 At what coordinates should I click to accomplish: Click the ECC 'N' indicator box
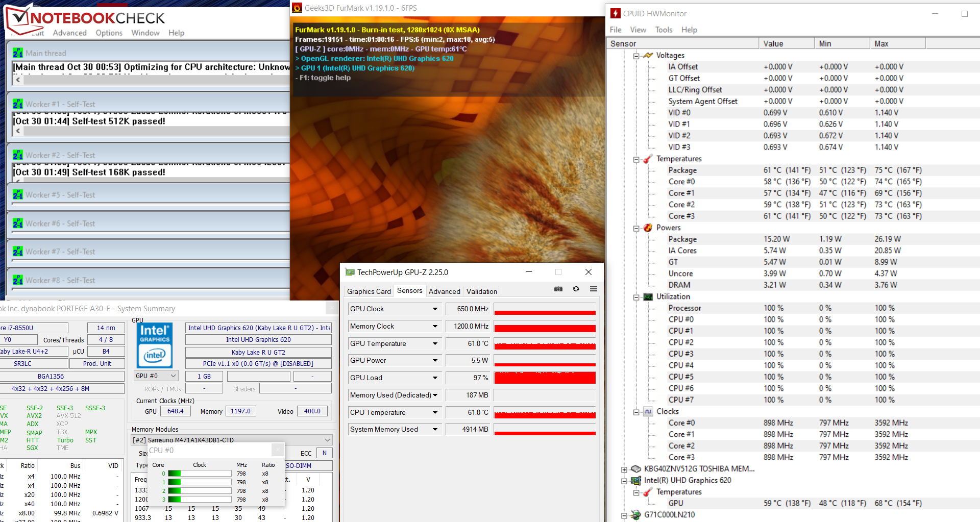click(325, 453)
